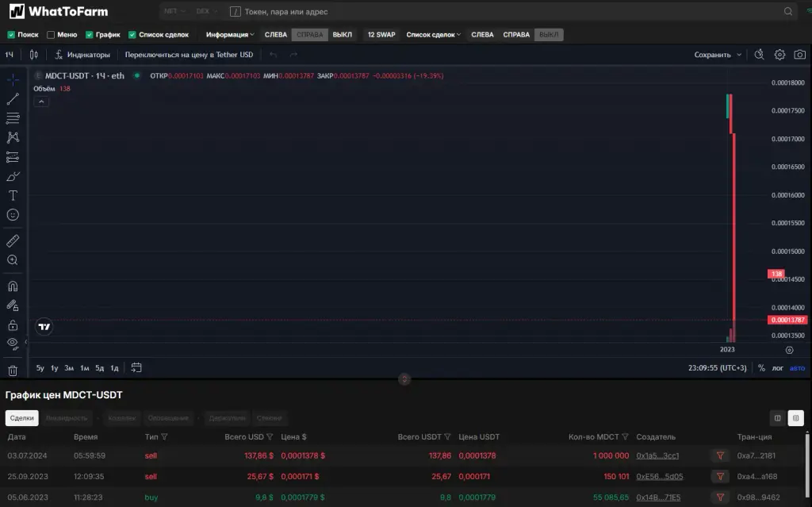Open chart settings gear

[x=779, y=55]
